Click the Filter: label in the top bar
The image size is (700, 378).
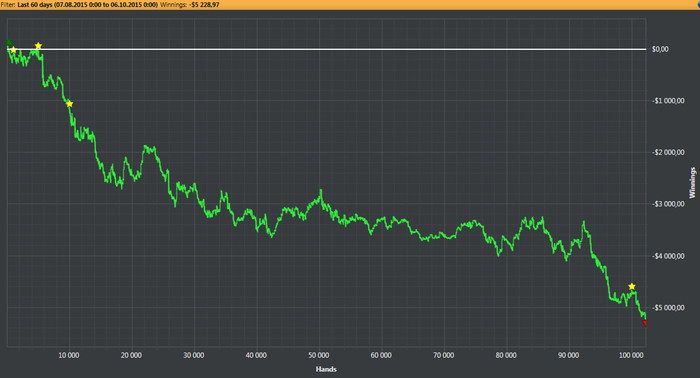pyautogui.click(x=8, y=4)
